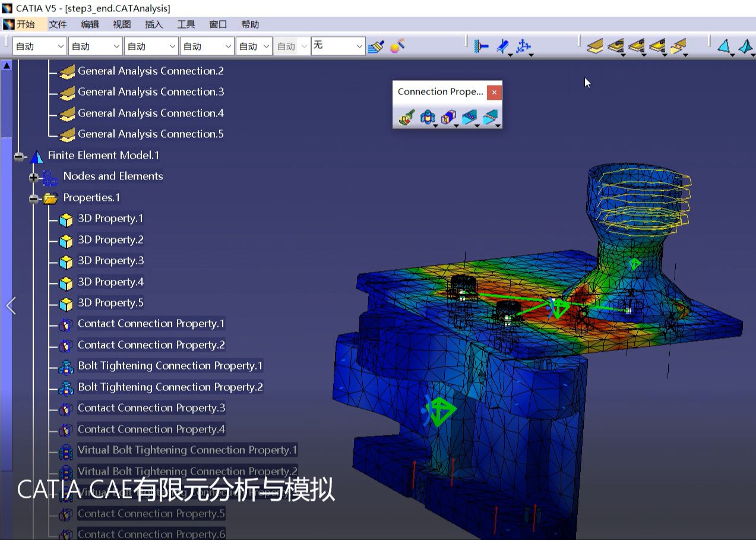
Task: Open the 帮助 menu
Action: coord(250,24)
